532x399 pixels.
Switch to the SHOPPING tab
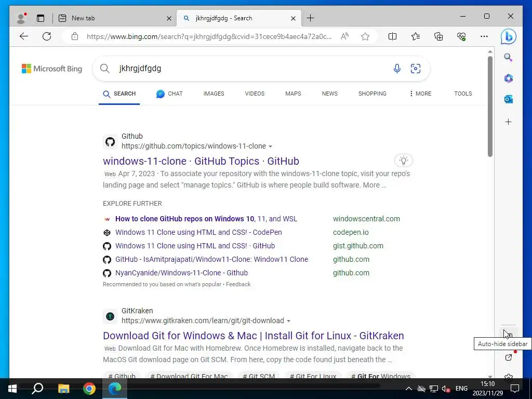point(372,94)
